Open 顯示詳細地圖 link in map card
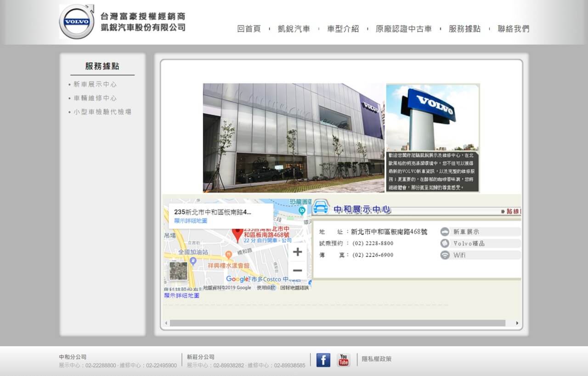 point(191,221)
